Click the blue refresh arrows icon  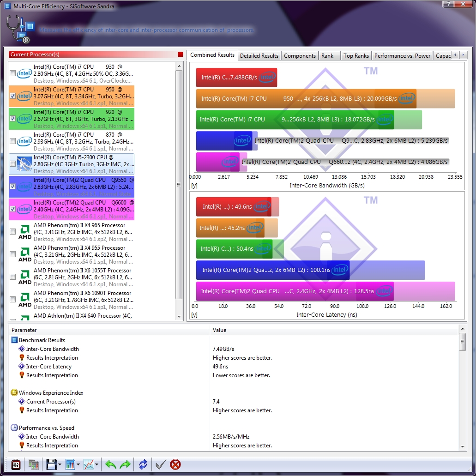point(143,464)
